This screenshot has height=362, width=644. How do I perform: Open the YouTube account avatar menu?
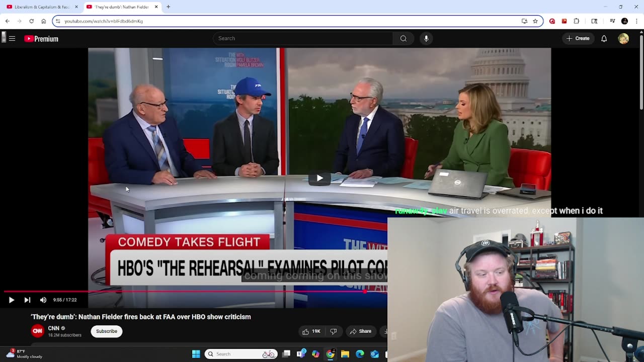(x=623, y=39)
